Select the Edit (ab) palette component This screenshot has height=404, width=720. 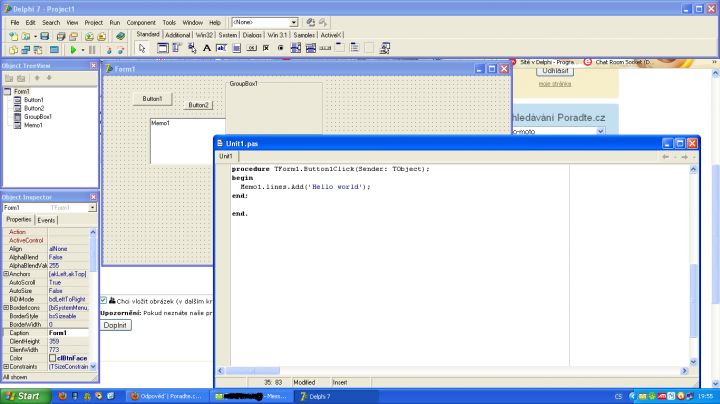click(x=221, y=48)
